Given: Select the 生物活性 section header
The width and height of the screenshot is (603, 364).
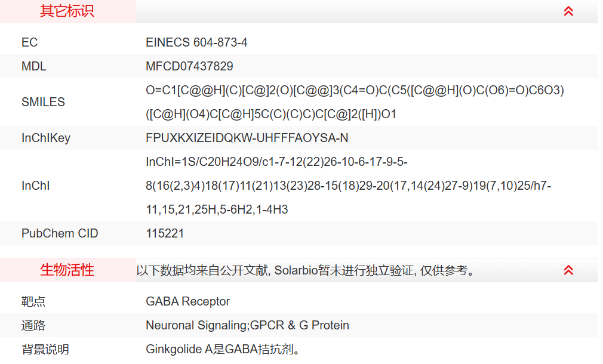Looking at the screenshot, I should [67, 270].
